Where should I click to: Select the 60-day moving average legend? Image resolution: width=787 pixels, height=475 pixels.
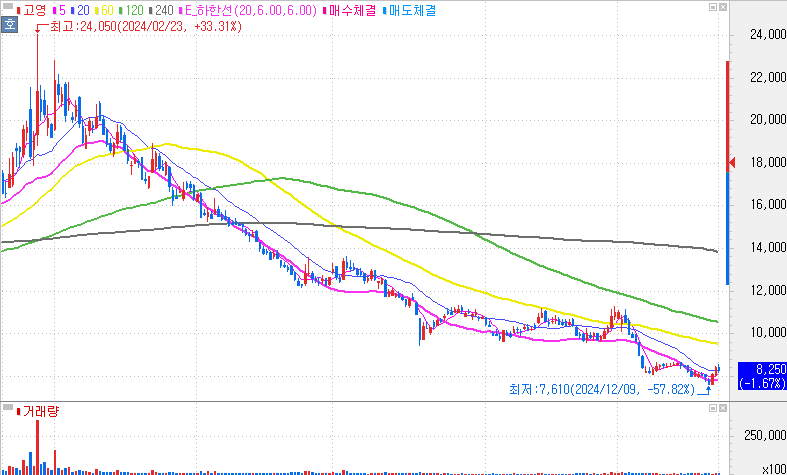[x=104, y=11]
